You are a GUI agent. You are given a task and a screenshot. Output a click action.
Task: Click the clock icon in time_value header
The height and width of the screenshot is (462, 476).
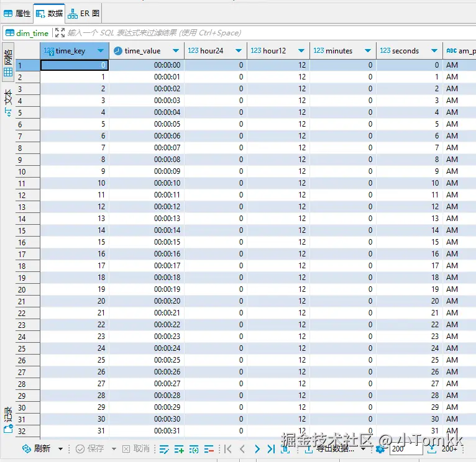tap(118, 51)
